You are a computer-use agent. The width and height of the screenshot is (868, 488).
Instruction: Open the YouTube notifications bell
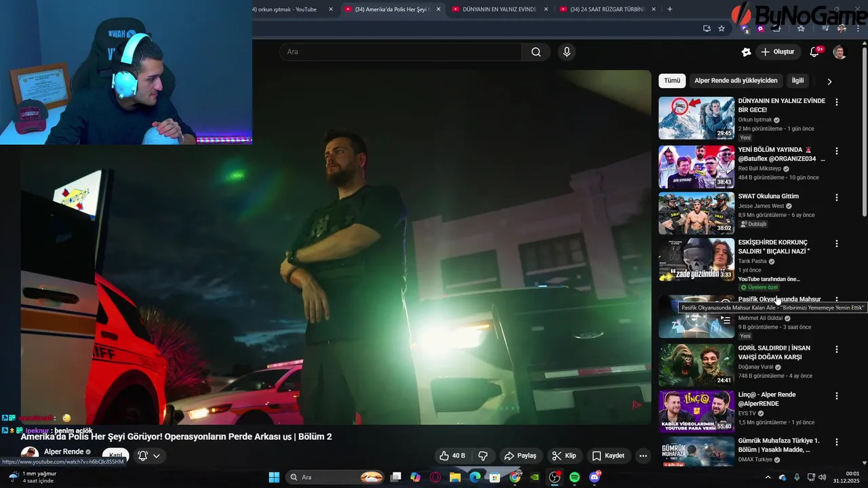coord(815,52)
